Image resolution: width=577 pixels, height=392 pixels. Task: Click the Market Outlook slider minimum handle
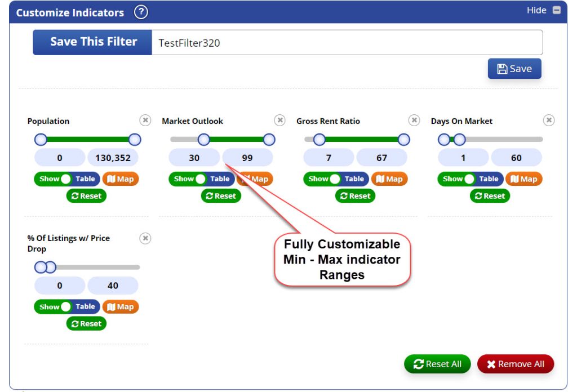(x=203, y=140)
